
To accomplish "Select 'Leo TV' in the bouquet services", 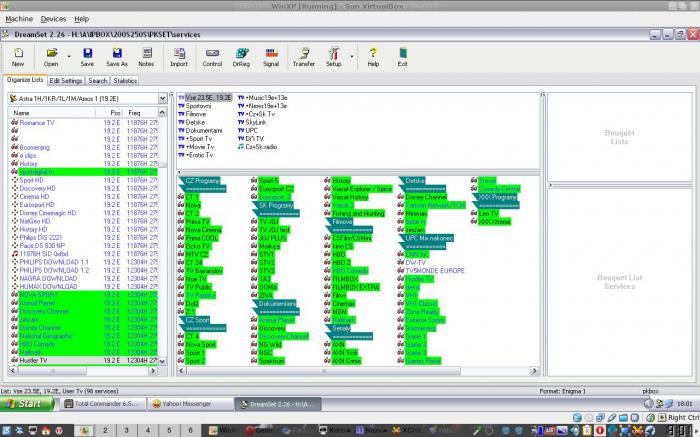I will coord(488,213).
